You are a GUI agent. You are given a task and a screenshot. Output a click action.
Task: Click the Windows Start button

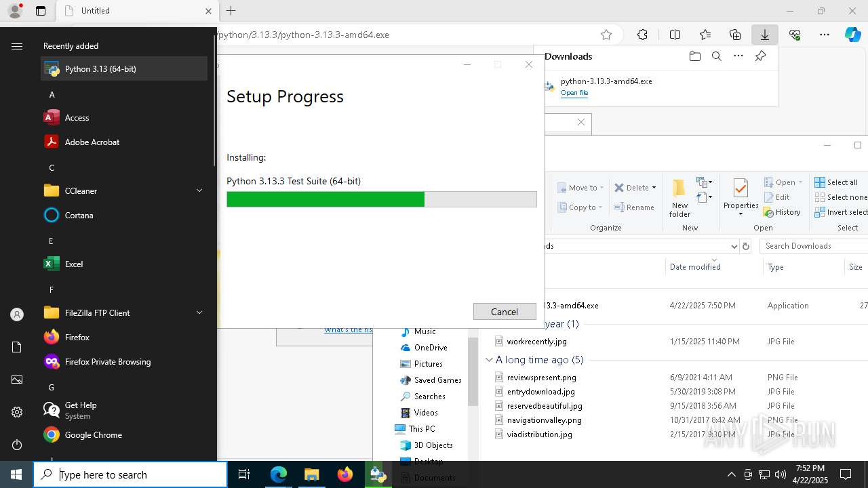pyautogui.click(x=16, y=474)
